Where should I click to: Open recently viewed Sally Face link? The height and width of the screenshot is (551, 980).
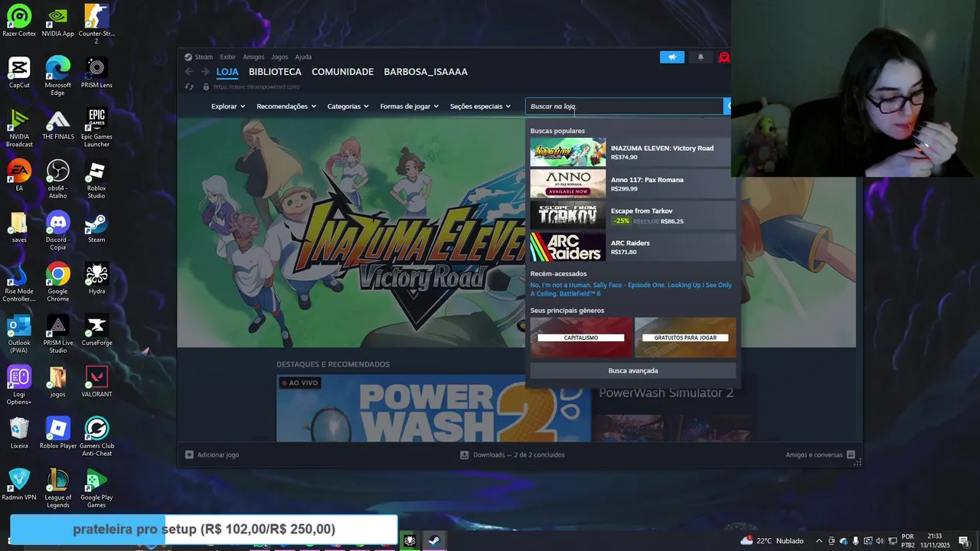pyautogui.click(x=629, y=285)
